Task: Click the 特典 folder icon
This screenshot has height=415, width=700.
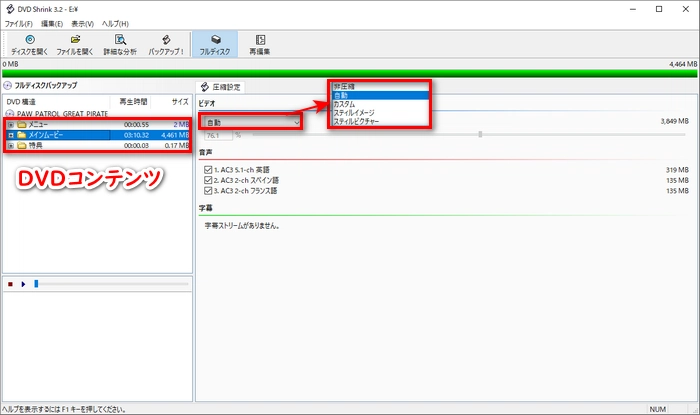Action: click(21, 145)
